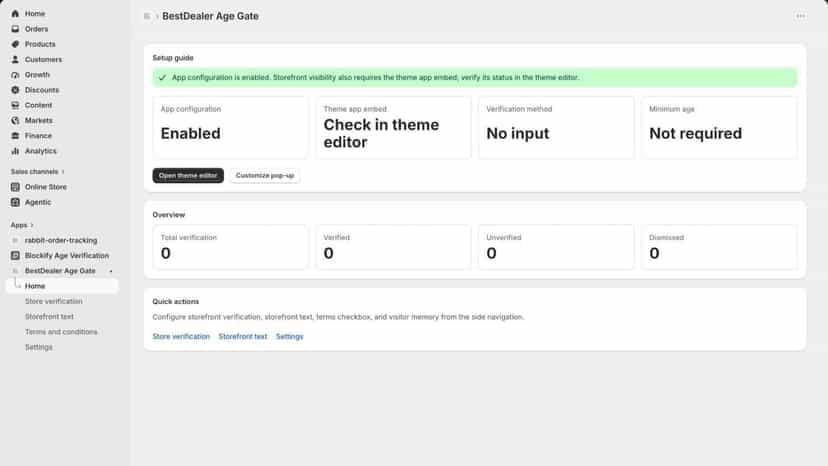Click the Theme app embed status card
This screenshot has height=466, width=828.
[x=393, y=127]
